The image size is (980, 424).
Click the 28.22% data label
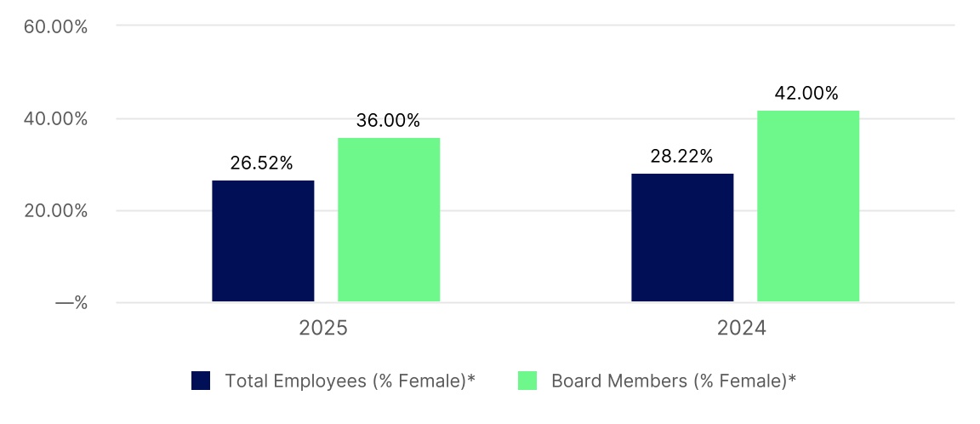click(x=681, y=157)
